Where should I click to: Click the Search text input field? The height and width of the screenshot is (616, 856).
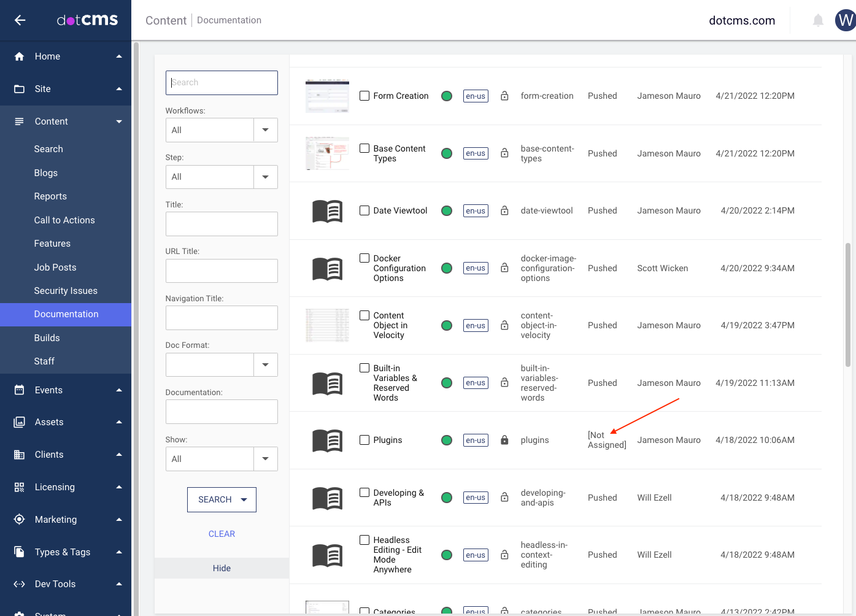click(x=222, y=82)
